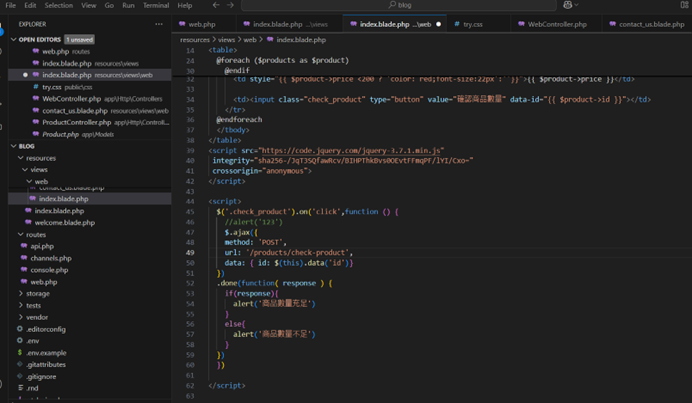The height and width of the screenshot is (403, 692).
Task: Open the .gitignore file
Action: click(x=41, y=377)
